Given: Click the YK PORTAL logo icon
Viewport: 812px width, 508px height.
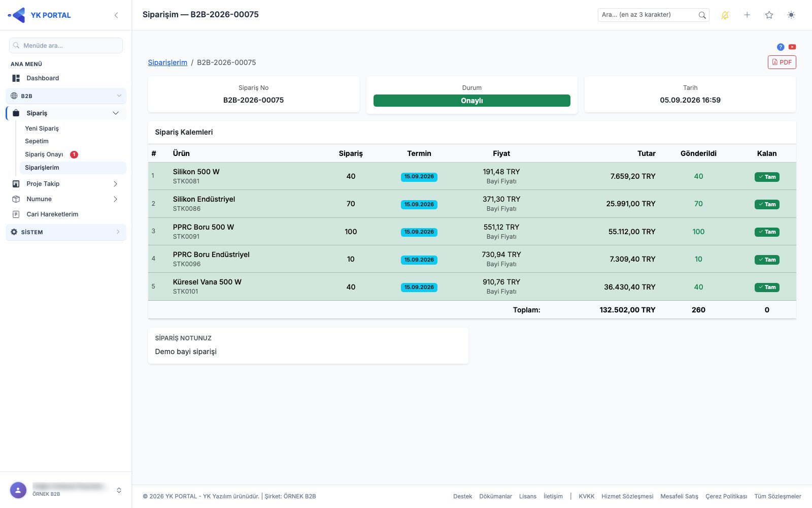Looking at the screenshot, I should (17, 15).
